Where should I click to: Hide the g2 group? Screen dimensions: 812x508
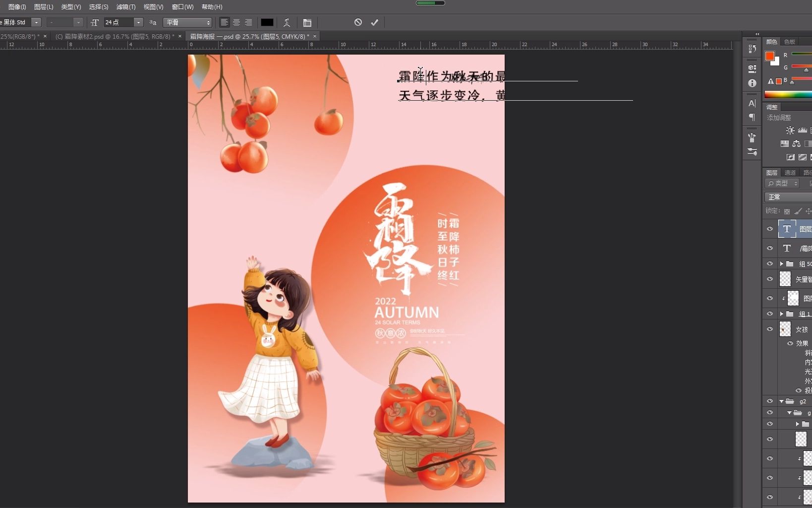coord(770,401)
